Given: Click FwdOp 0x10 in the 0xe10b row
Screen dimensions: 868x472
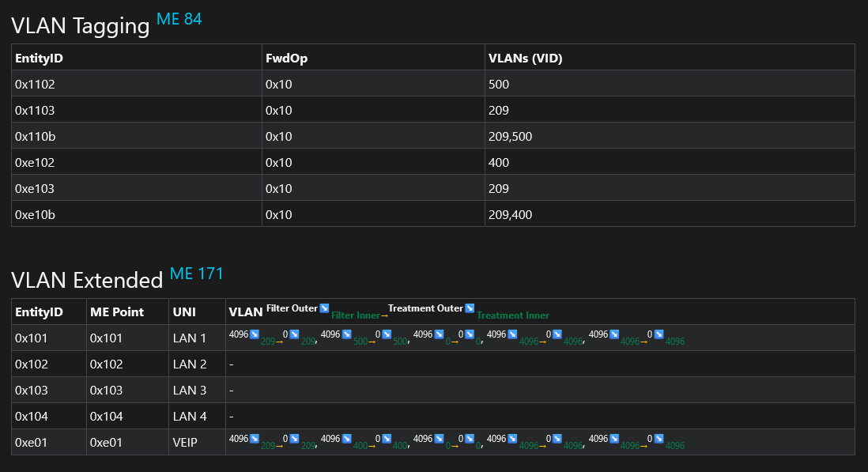Looking at the screenshot, I should pos(373,213).
